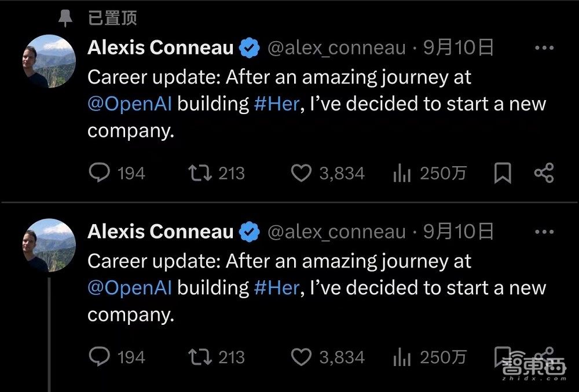Open more options on second tweet
This screenshot has height=392, width=579.
[544, 232]
